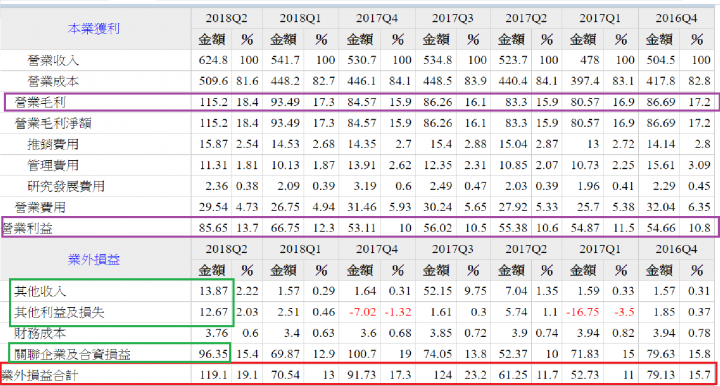Click the 其他收入 value 13.87
Image resolution: width=720 pixels, height=386 pixels.
(214, 291)
